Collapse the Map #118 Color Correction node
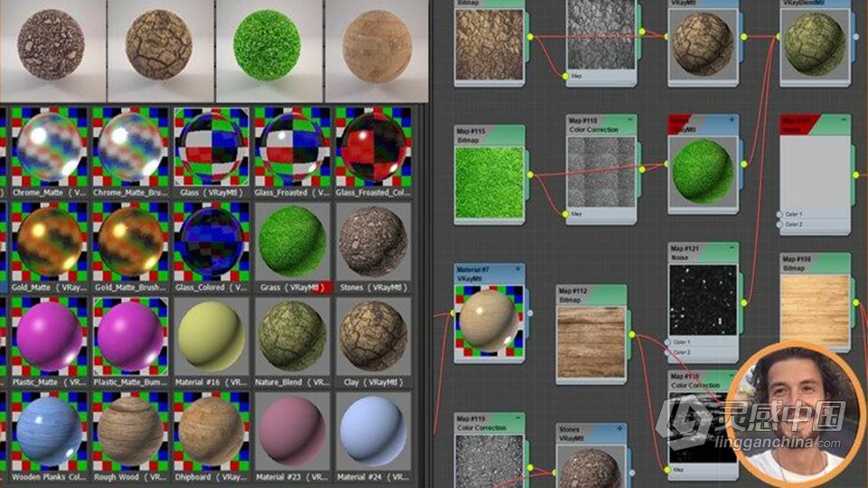This screenshot has height=488, width=868. coord(629,119)
